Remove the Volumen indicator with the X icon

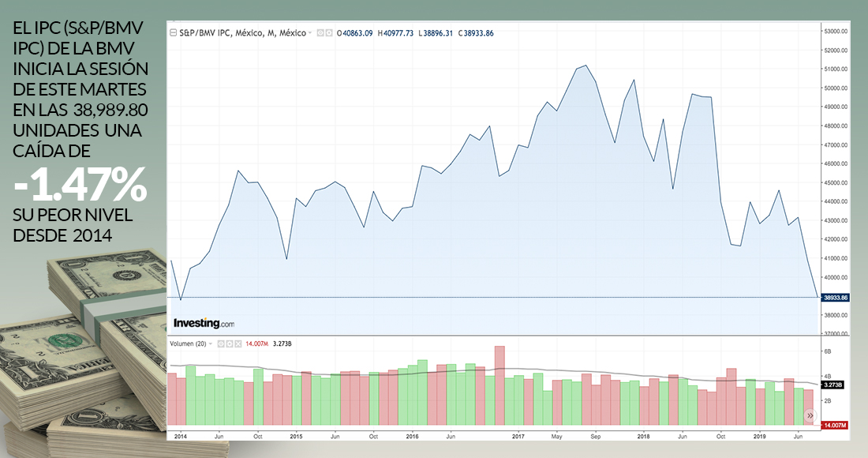(x=239, y=344)
